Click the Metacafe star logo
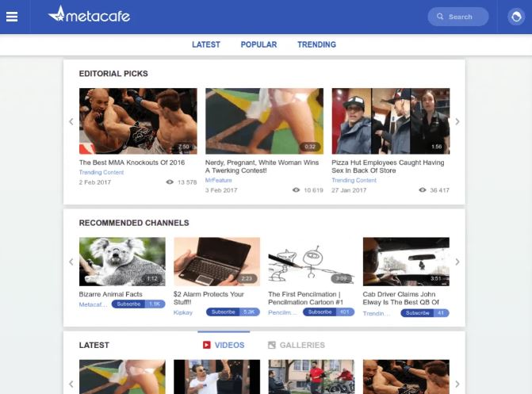Screen dimensions: 532x394 point(57,14)
